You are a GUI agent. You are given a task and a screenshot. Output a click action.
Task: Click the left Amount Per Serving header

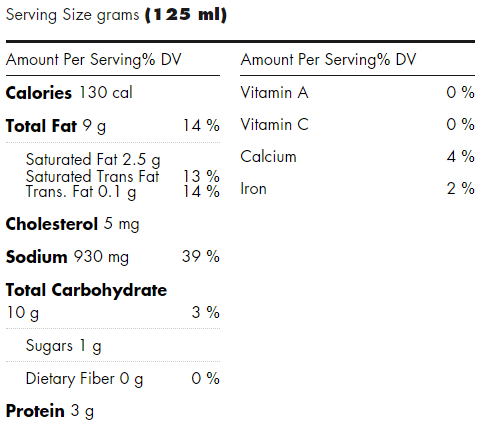coord(94,60)
